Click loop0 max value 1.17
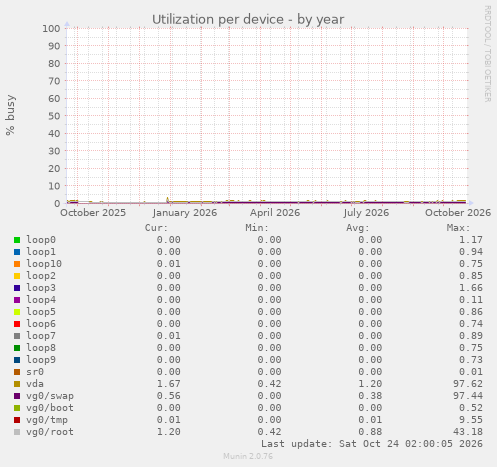Screen dimensions: 497x467 (x=471, y=240)
